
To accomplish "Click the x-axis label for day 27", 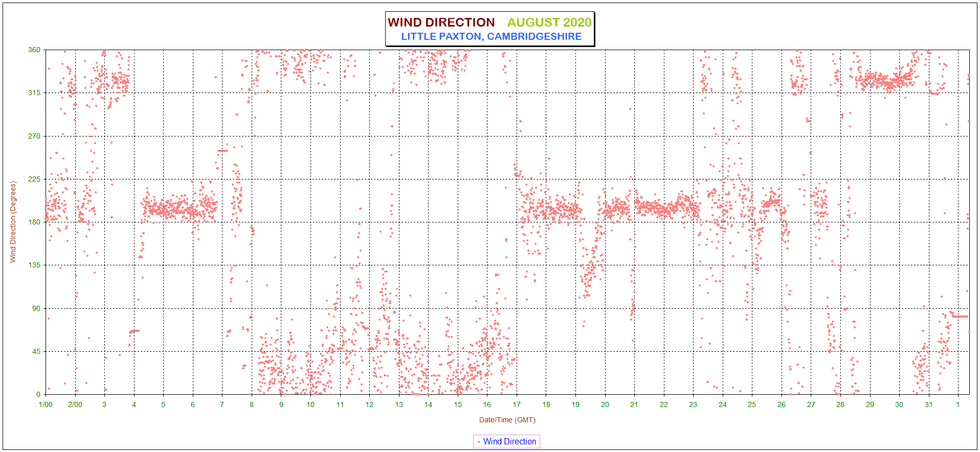I will point(811,404).
